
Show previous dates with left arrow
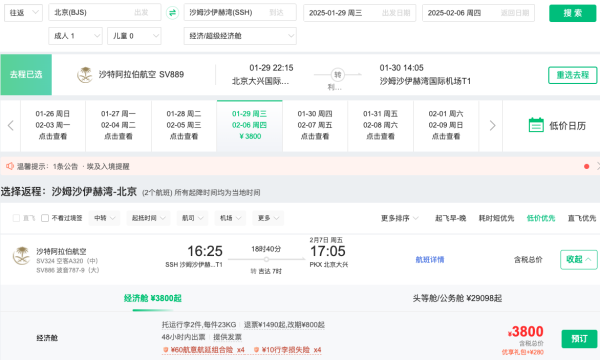[10, 125]
